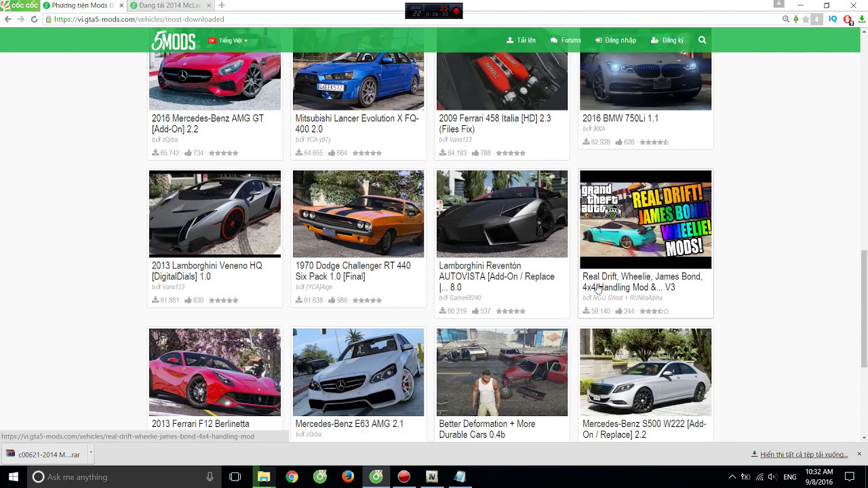Open Forums in the site header
The image size is (868, 488).
[x=566, y=40]
